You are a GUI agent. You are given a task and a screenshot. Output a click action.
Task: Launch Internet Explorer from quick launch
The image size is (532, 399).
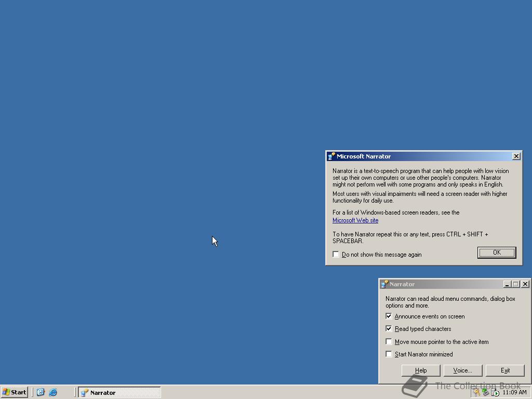(x=53, y=392)
